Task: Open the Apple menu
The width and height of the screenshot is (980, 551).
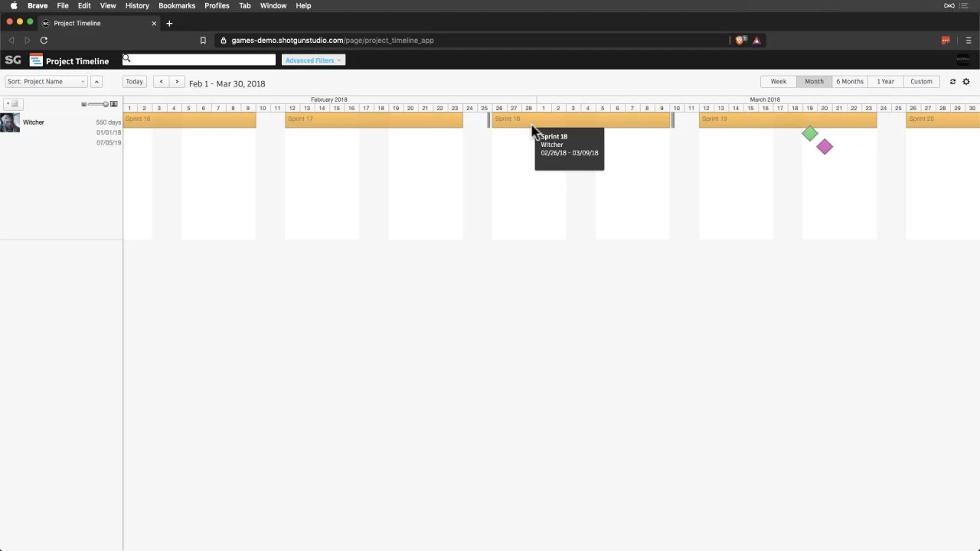Action: (13, 5)
